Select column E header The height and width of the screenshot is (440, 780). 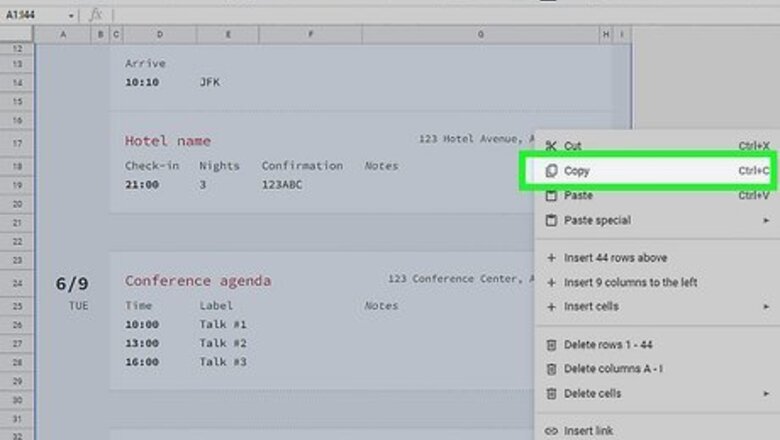pos(228,34)
